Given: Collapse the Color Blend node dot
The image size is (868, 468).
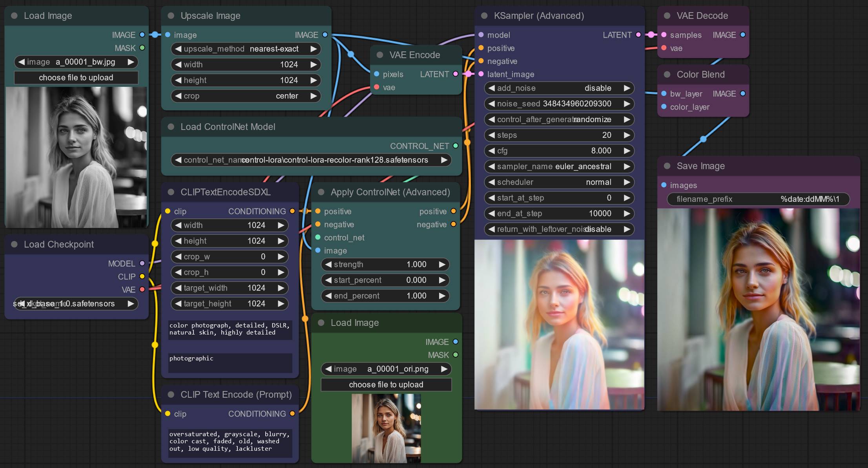Looking at the screenshot, I should click(667, 75).
